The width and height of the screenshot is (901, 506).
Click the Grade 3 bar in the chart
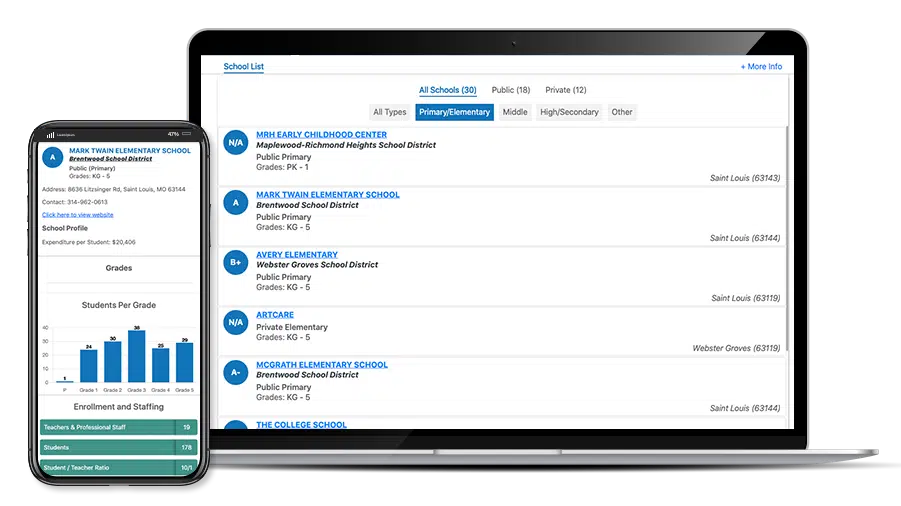[x=136, y=356]
